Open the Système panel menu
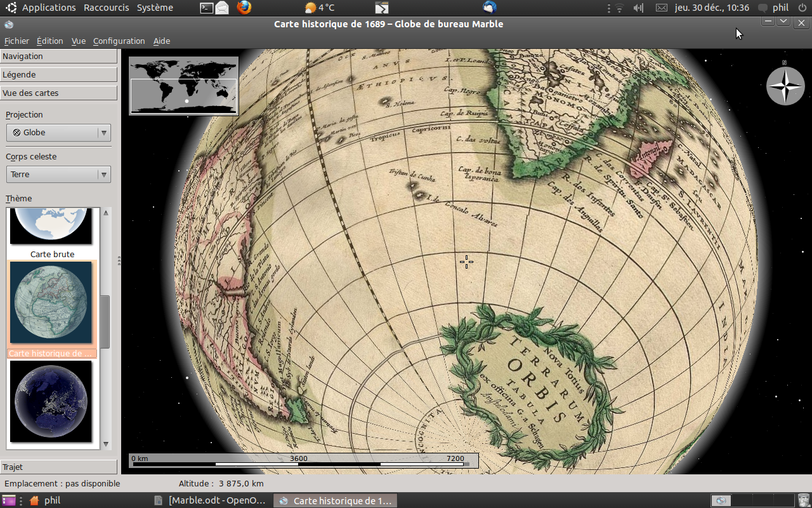Screen dimensions: 812x508 (x=155, y=8)
